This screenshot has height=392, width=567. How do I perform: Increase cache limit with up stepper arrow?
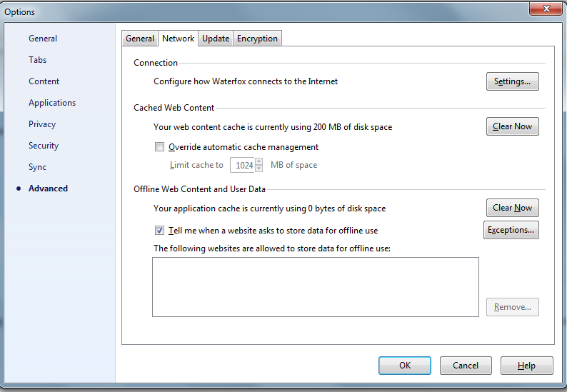pyautogui.click(x=259, y=161)
